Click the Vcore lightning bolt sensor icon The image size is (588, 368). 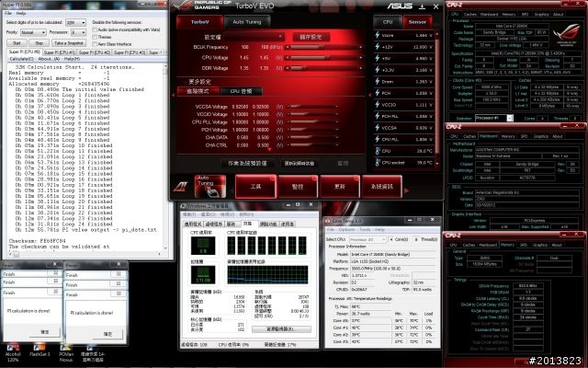click(x=378, y=35)
